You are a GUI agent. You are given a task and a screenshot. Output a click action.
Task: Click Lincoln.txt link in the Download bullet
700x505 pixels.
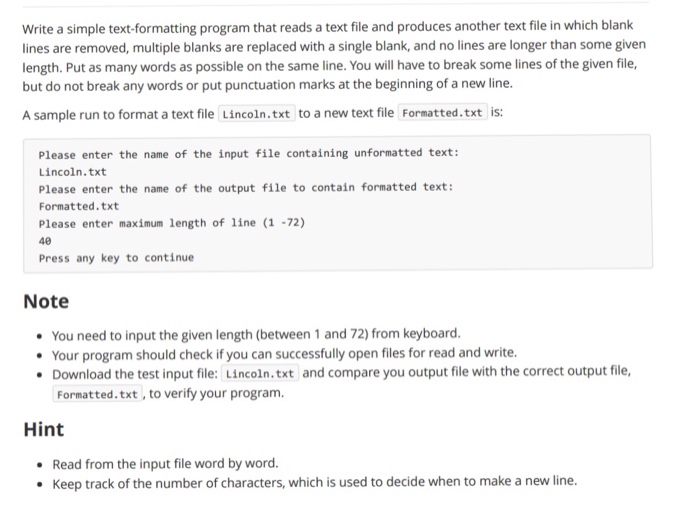(x=260, y=373)
